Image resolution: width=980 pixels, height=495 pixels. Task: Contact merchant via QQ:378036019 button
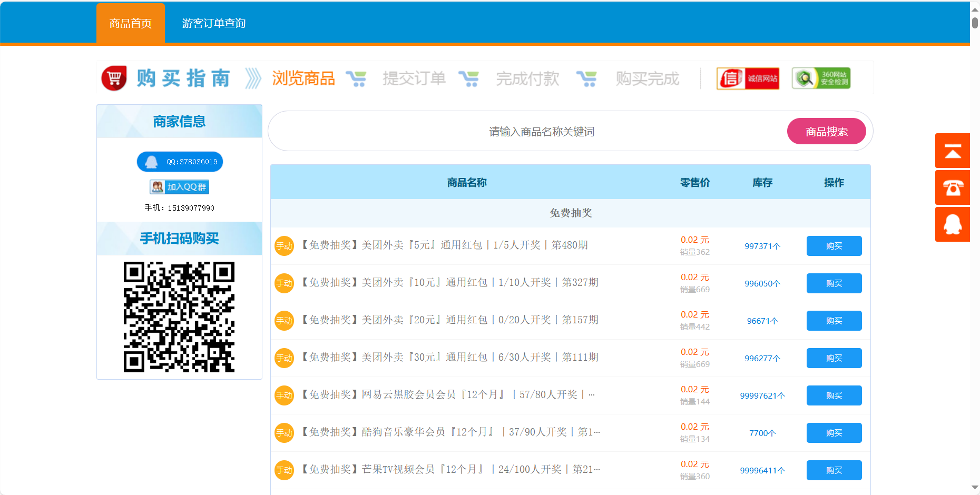coord(180,162)
